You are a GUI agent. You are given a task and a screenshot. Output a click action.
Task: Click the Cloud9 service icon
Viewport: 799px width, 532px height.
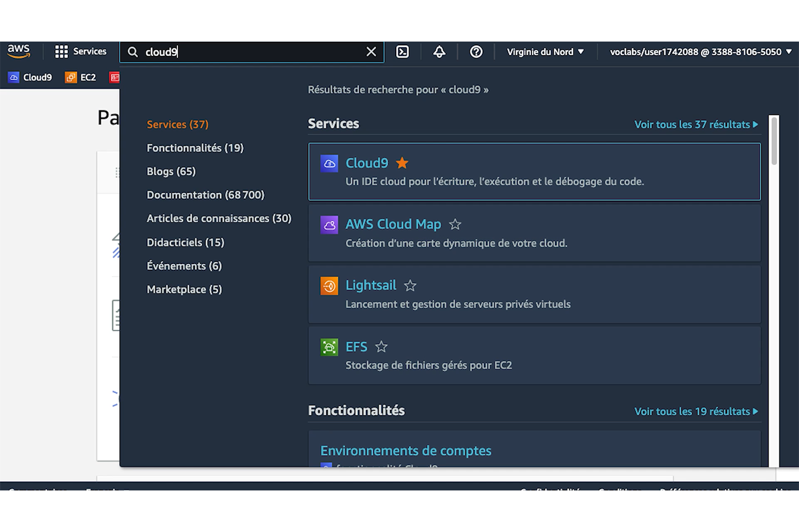click(x=329, y=163)
